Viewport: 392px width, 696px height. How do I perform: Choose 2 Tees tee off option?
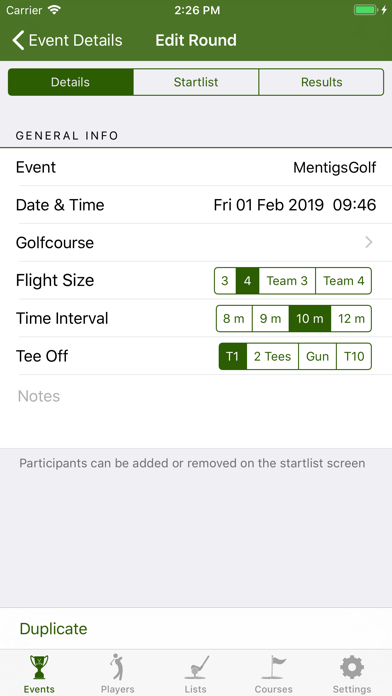[273, 356]
